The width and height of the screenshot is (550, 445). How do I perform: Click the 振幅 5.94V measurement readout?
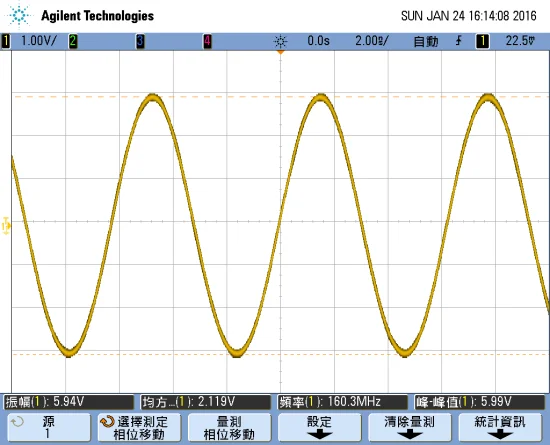click(69, 402)
